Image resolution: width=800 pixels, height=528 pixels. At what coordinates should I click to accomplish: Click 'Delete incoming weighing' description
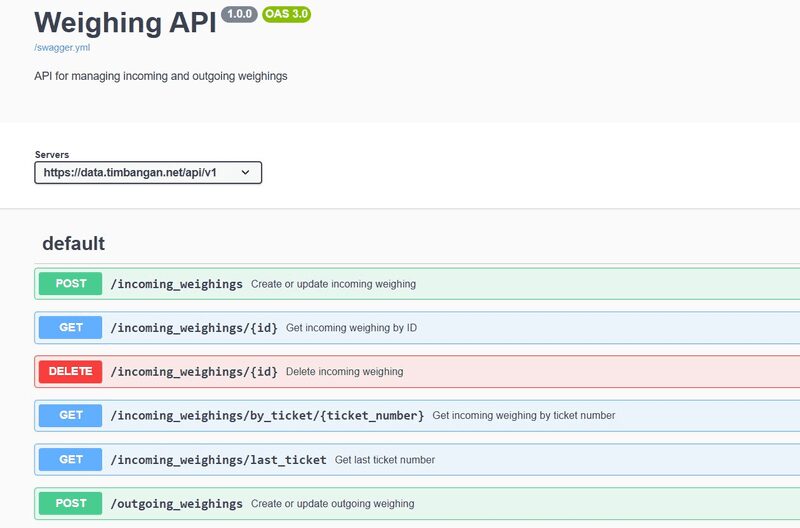(x=344, y=372)
